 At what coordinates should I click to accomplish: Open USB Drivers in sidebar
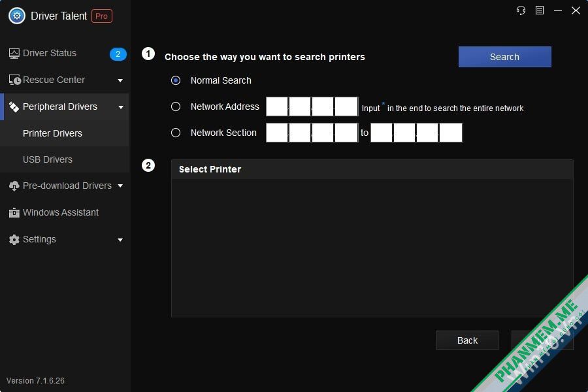click(x=65, y=159)
